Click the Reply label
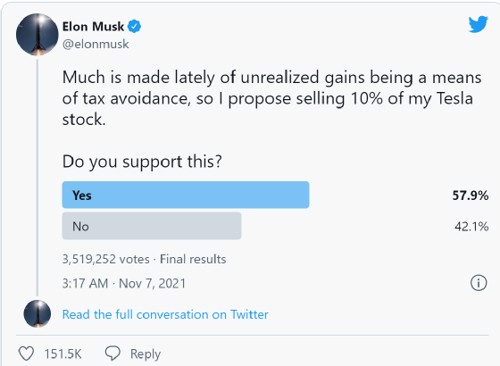The image size is (500, 366). [x=145, y=354]
